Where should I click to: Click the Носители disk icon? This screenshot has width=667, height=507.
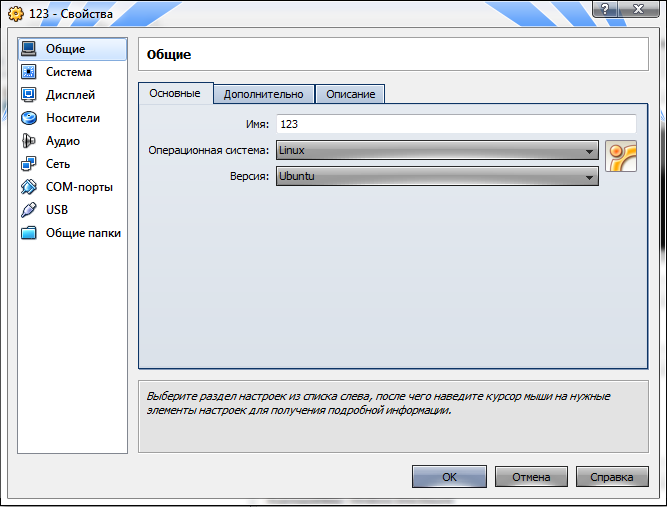tap(29, 117)
